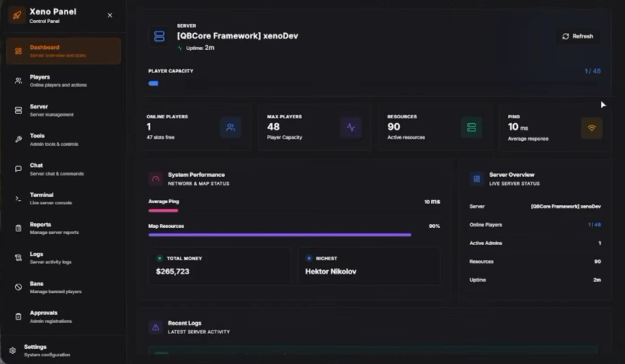Click the Bans prohibited-circle icon
The width and height of the screenshot is (625, 364).
(18, 287)
